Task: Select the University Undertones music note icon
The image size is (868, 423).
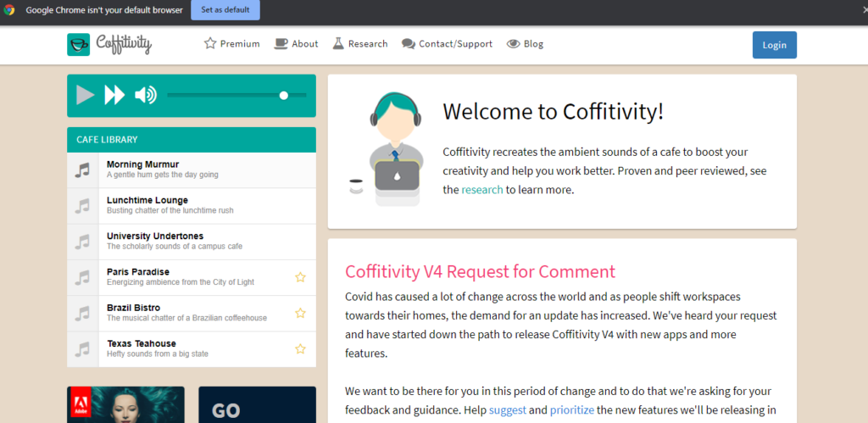Action: [x=82, y=242]
